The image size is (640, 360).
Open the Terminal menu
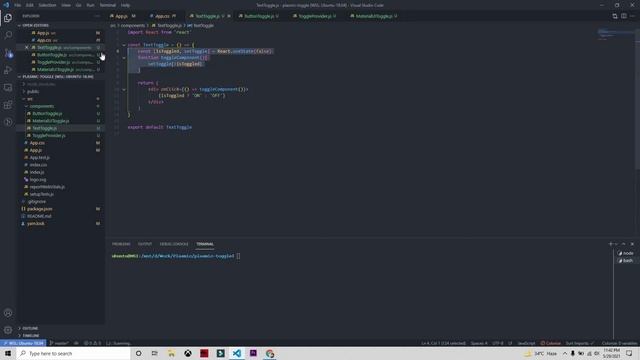(108, 5)
